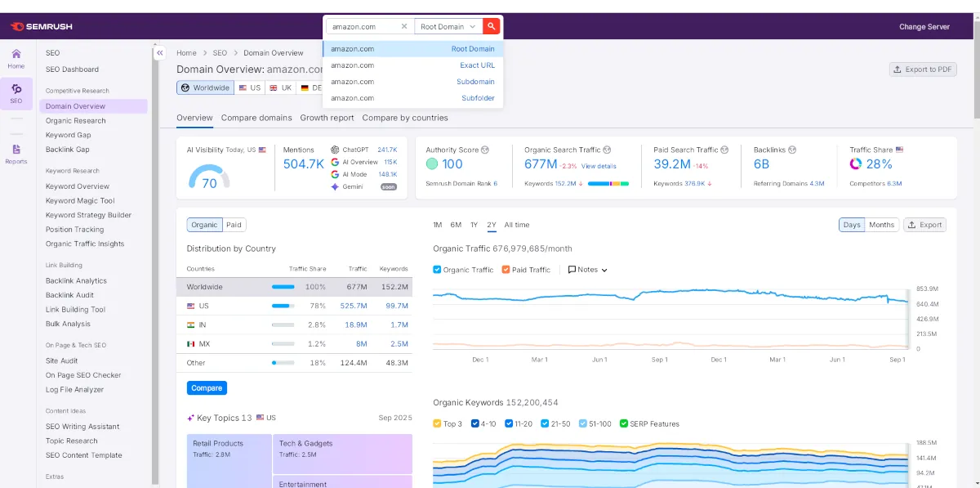Image resolution: width=980 pixels, height=488 pixels.
Task: Click Backlinks info icon
Action: point(792,150)
